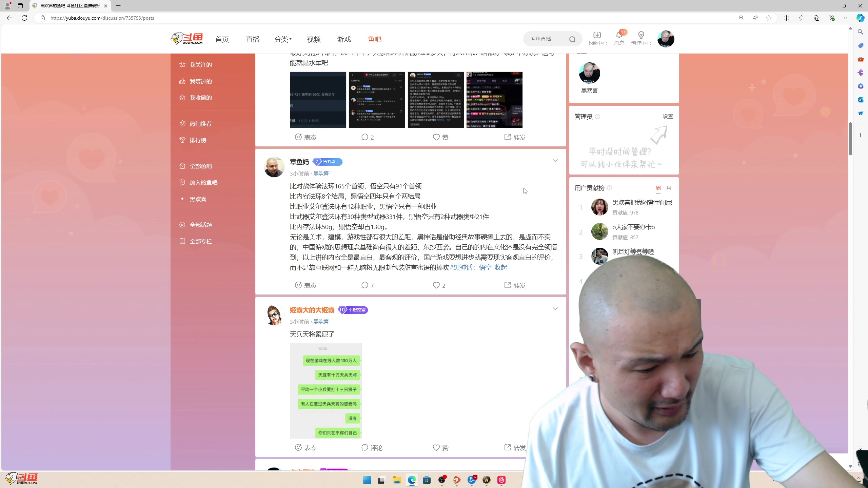Open the 7 comments on 章鱼妈 post

tap(368, 285)
